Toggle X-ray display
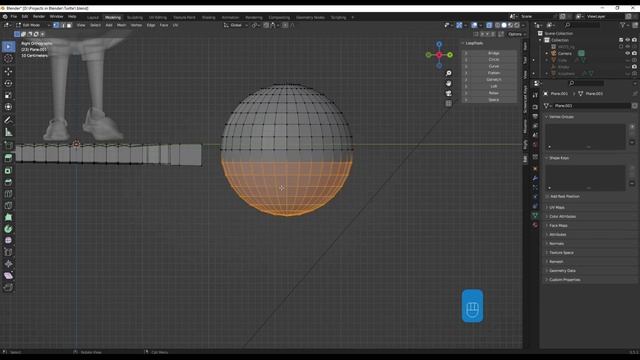 (489, 25)
